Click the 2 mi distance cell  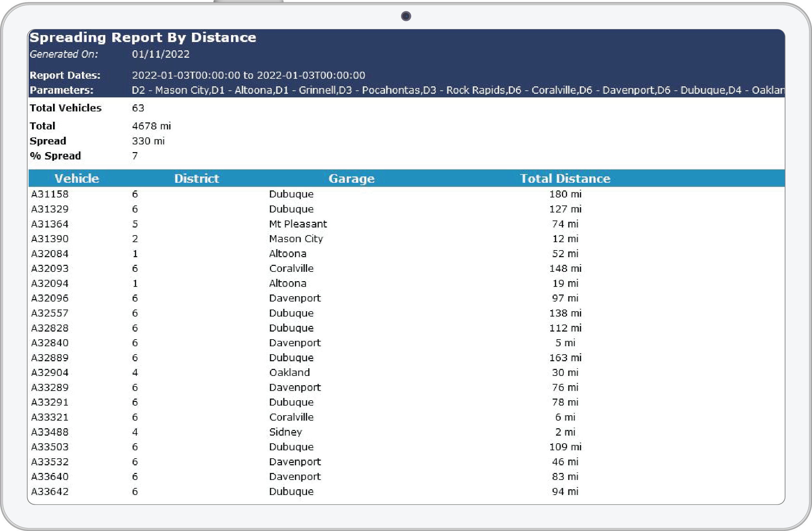pyautogui.click(x=565, y=432)
